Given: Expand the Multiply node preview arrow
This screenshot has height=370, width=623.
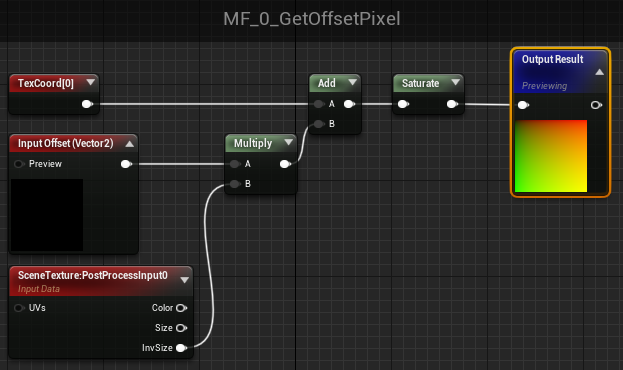Looking at the screenshot, I should point(288,142).
